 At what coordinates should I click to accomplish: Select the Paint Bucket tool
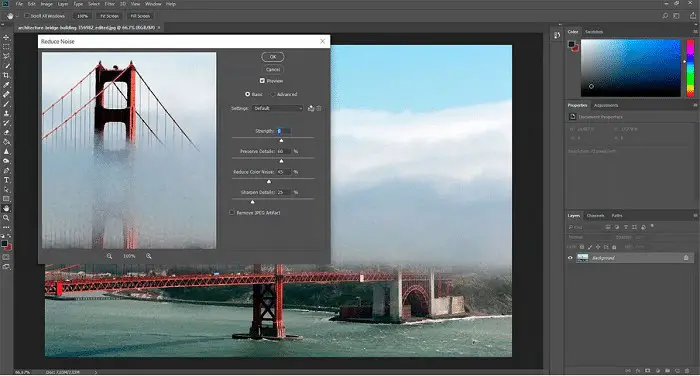(x=6, y=142)
